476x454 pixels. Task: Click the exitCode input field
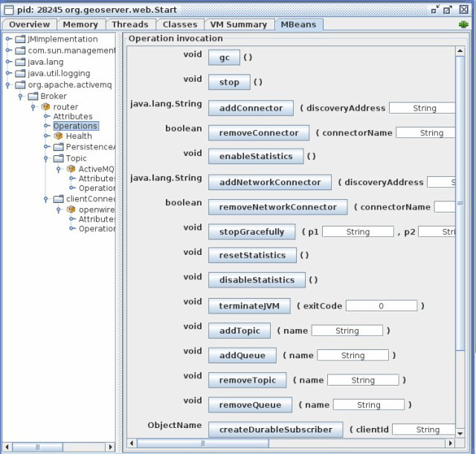[381, 306]
